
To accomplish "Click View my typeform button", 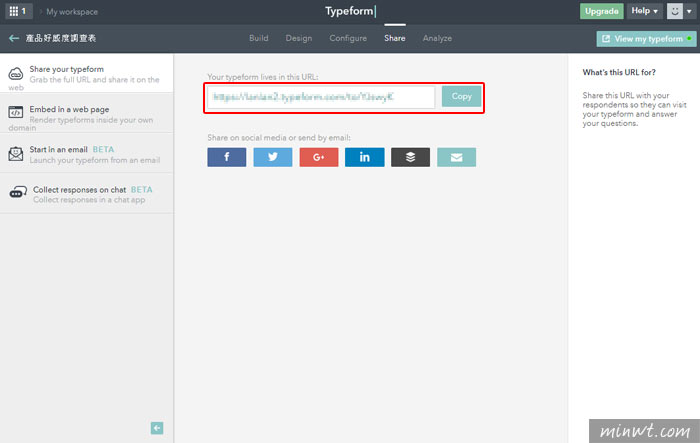I will click(646, 39).
